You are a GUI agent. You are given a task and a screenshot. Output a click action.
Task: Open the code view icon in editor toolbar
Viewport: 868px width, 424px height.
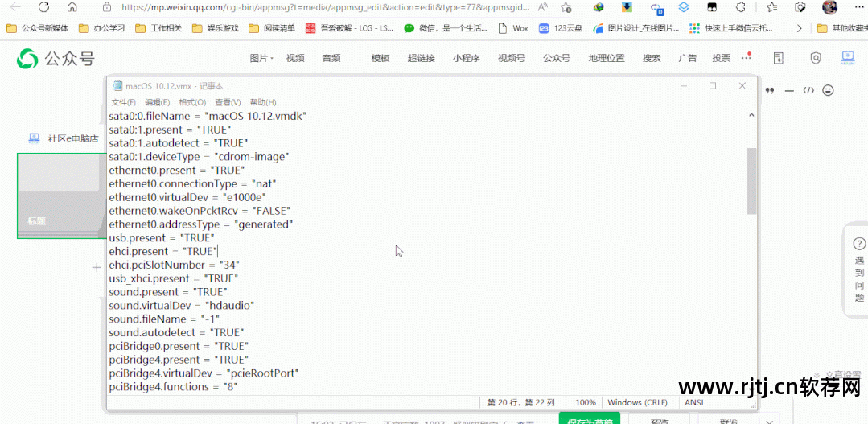tap(809, 90)
